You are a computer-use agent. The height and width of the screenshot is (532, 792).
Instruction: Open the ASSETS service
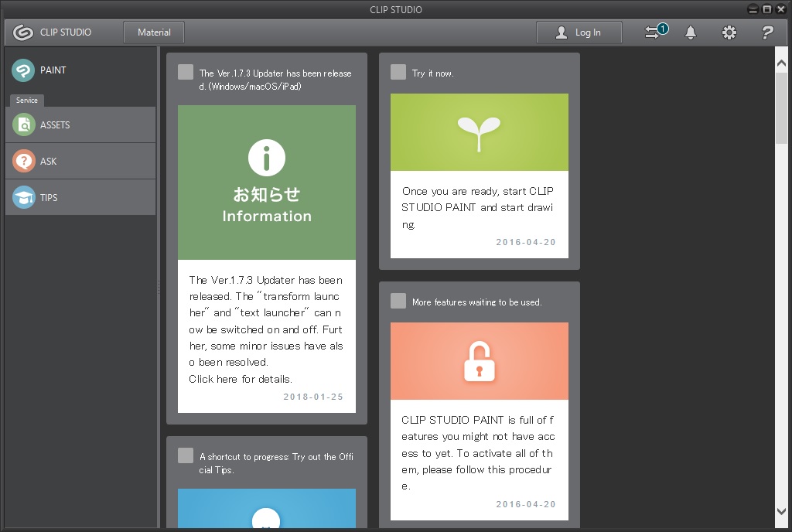[x=80, y=124]
